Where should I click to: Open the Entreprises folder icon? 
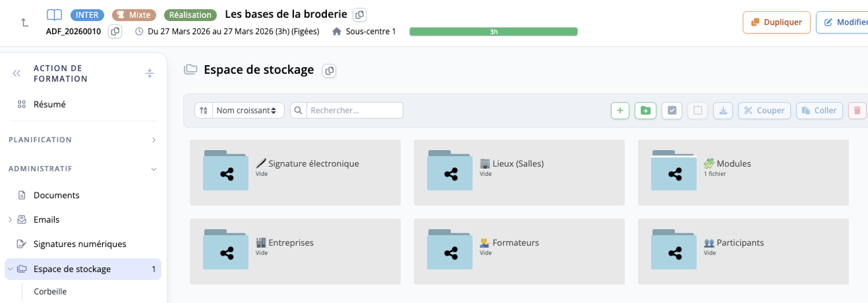pos(226,249)
